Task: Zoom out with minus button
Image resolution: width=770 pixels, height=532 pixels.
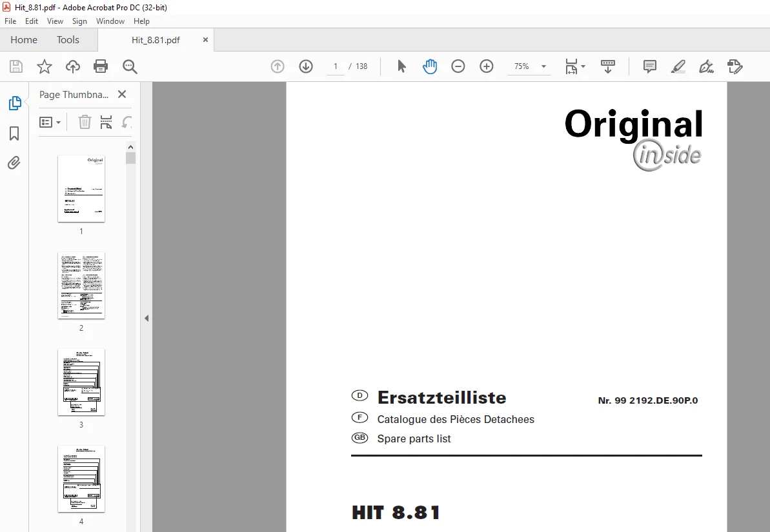Action: click(x=458, y=66)
